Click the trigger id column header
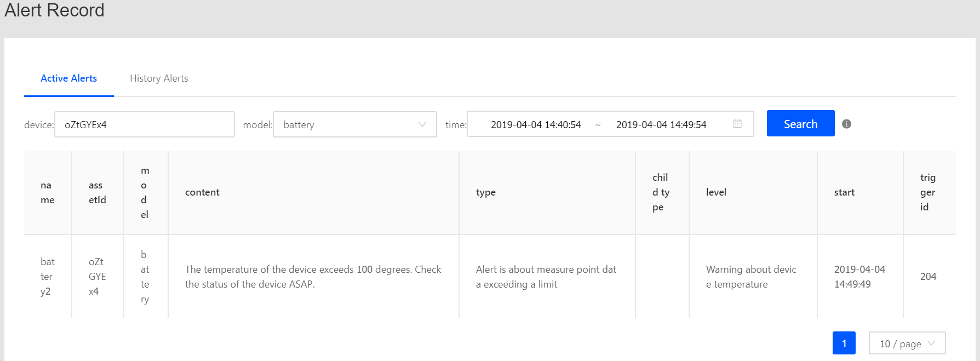Image resolution: width=980 pixels, height=361 pixels. click(x=927, y=192)
